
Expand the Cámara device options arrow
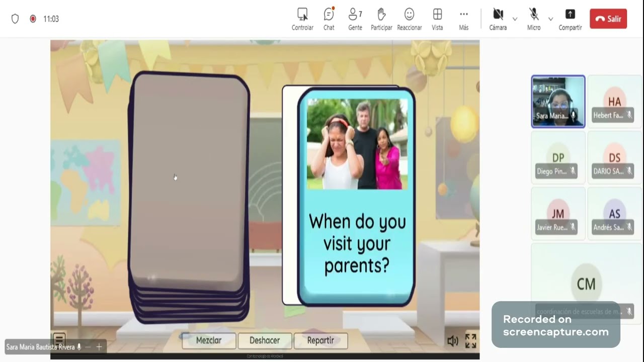pyautogui.click(x=515, y=19)
